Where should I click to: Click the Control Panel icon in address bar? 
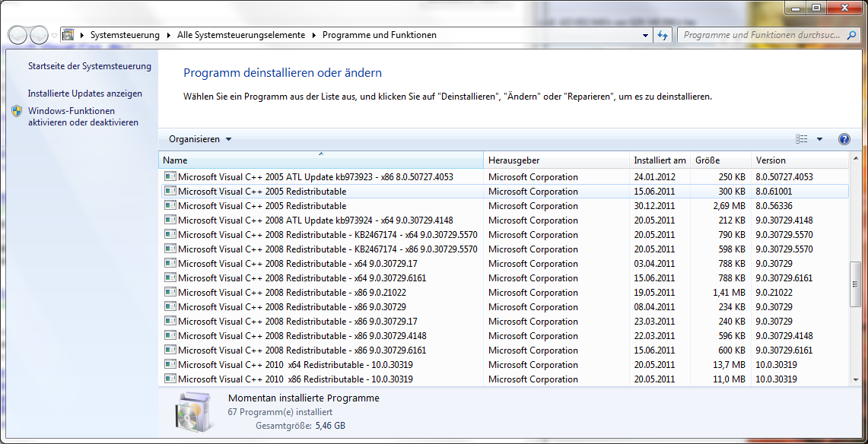coord(68,35)
